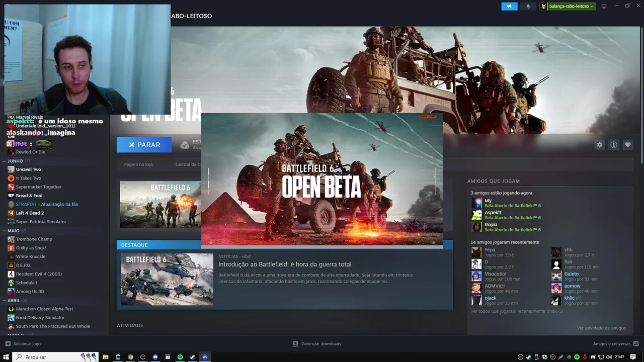Click Ver atividade de amigos link
The width and height of the screenshot is (644, 362).
(601, 328)
